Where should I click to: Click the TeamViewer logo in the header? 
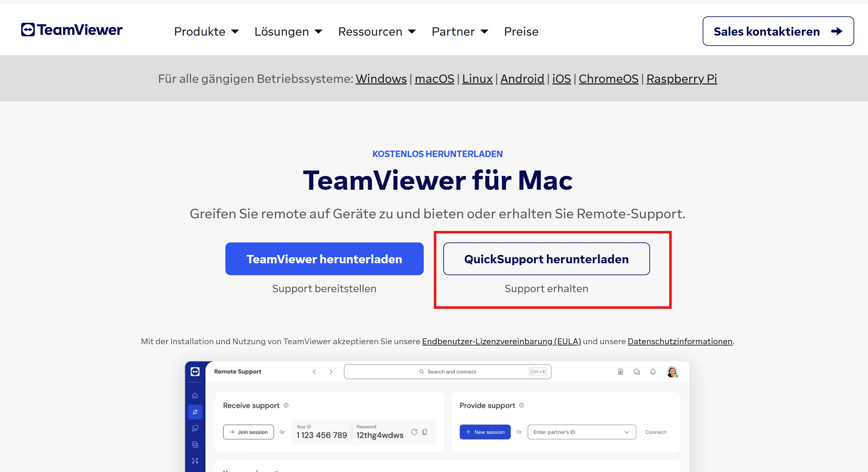pyautogui.click(x=72, y=30)
